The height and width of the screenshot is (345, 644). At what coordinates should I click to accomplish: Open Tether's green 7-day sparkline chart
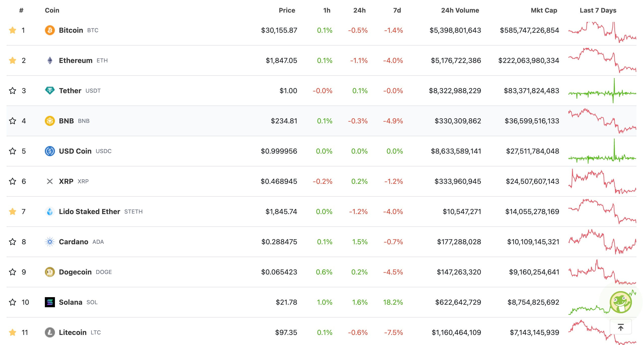602,91
